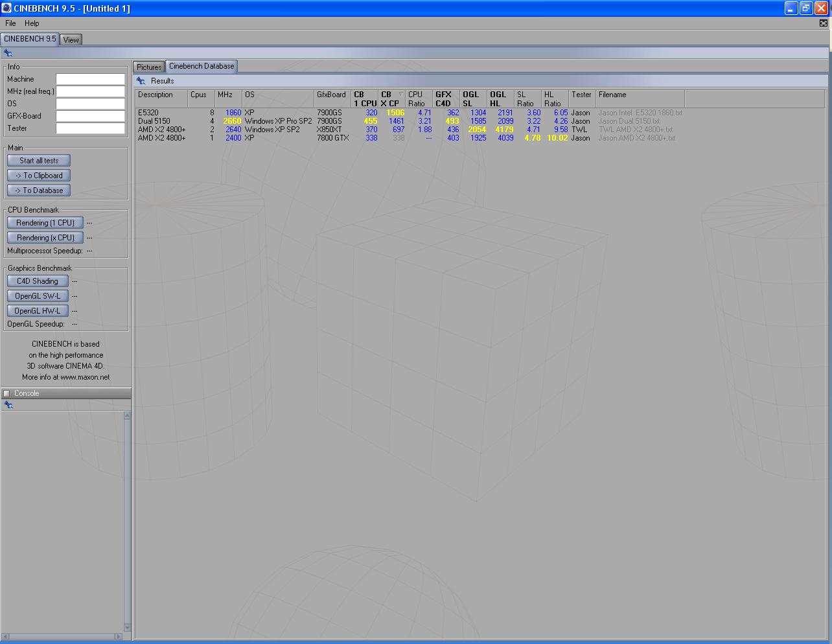
Task: Start the OpenGL SW-L test
Action: click(38, 296)
